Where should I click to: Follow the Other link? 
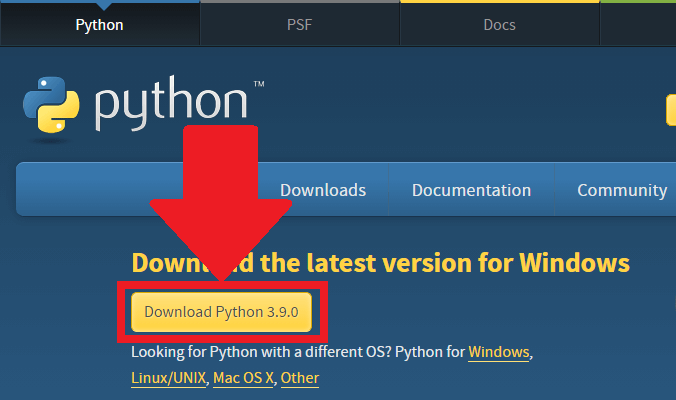300,378
